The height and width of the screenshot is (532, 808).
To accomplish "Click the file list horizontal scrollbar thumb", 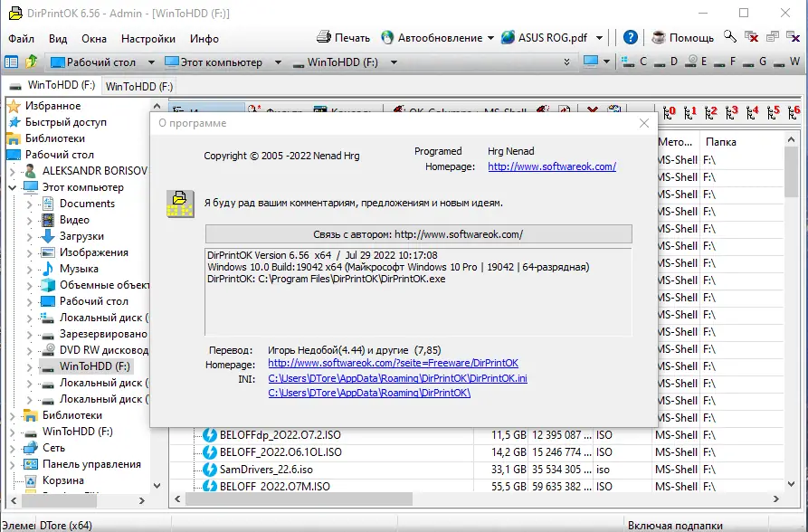I will 299,499.
